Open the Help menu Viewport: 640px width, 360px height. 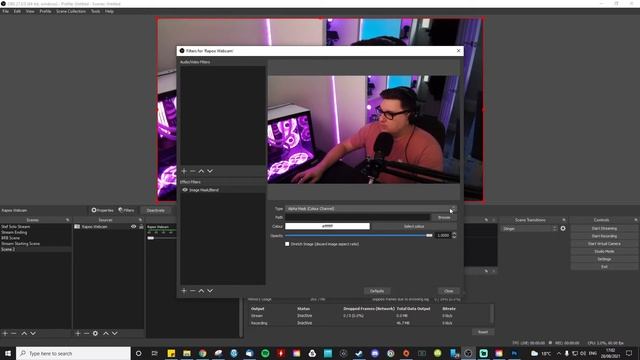click(x=109, y=11)
